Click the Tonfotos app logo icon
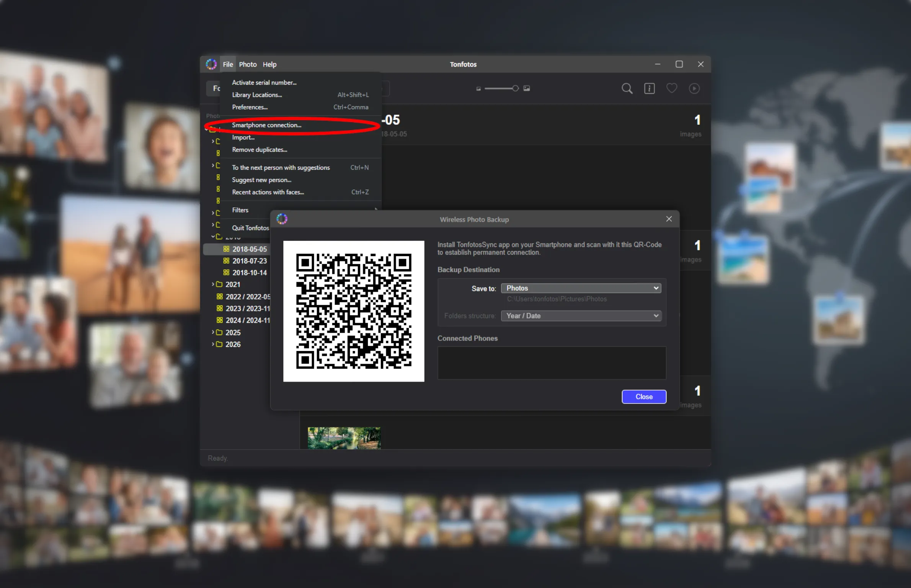 click(211, 64)
